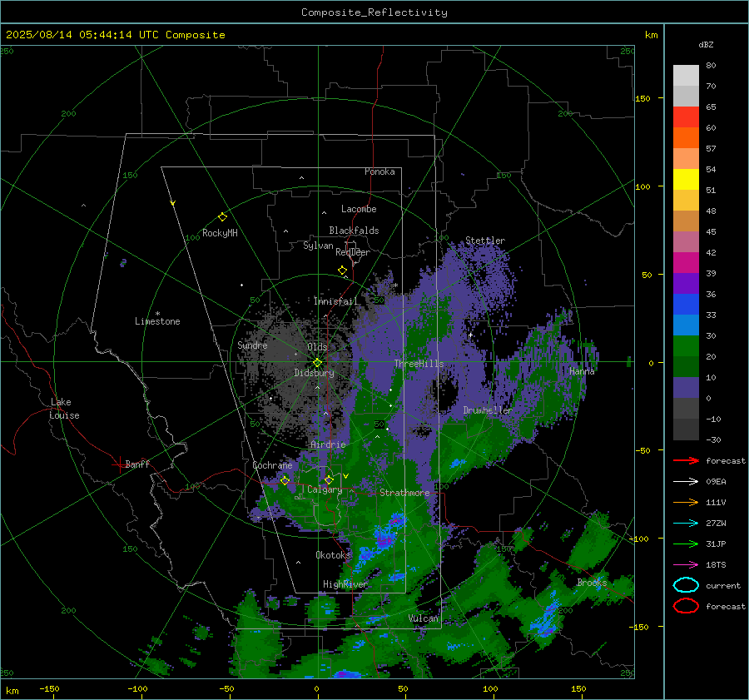749x700 pixels.
Task: Click the Olds city label
Action: point(317,347)
